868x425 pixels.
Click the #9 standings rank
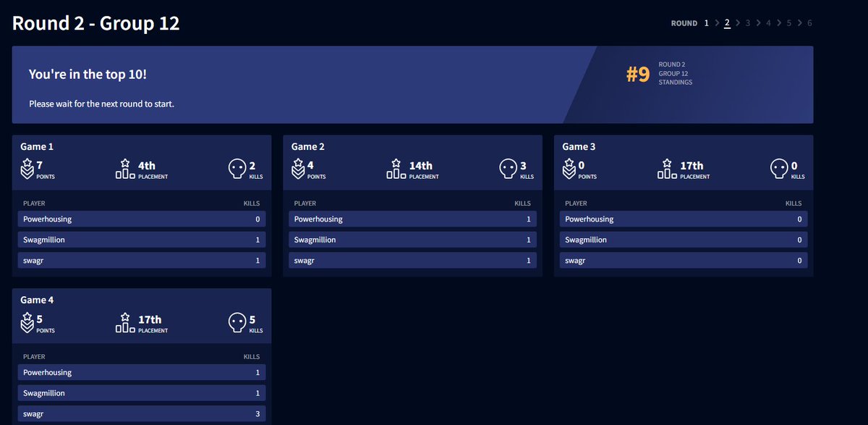coord(638,74)
